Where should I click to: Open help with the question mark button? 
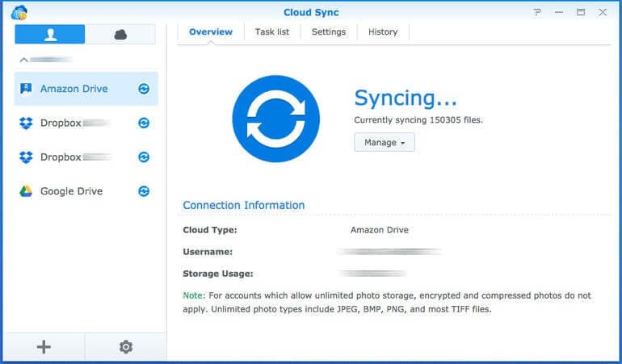[537, 12]
